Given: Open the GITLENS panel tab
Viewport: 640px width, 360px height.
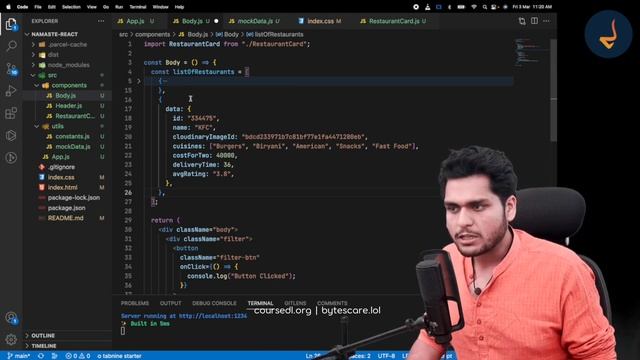Looking at the screenshot, I should click(x=295, y=303).
